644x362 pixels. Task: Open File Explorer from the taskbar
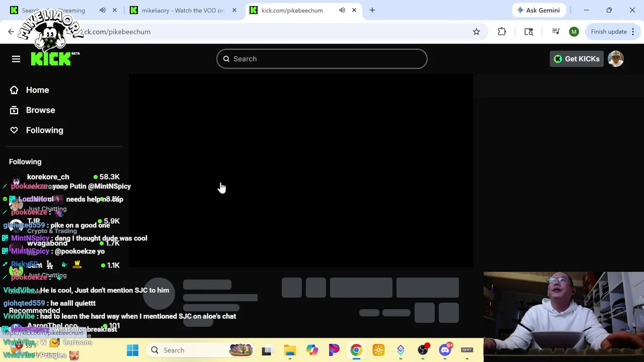[290, 350]
